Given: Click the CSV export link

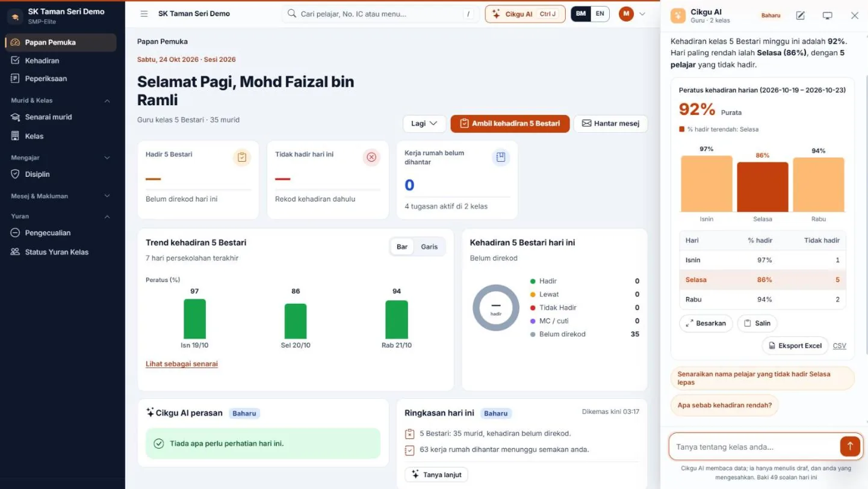Looking at the screenshot, I should pos(839,346).
